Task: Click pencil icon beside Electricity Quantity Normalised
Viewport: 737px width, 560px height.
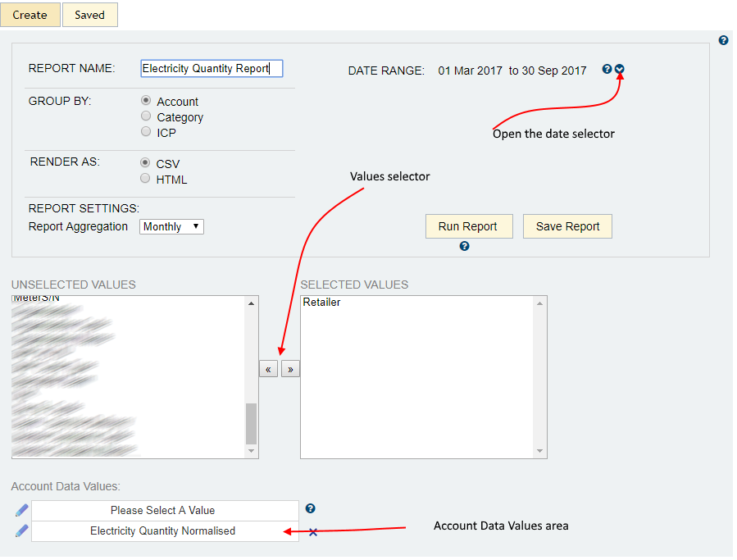Action: coord(21,531)
